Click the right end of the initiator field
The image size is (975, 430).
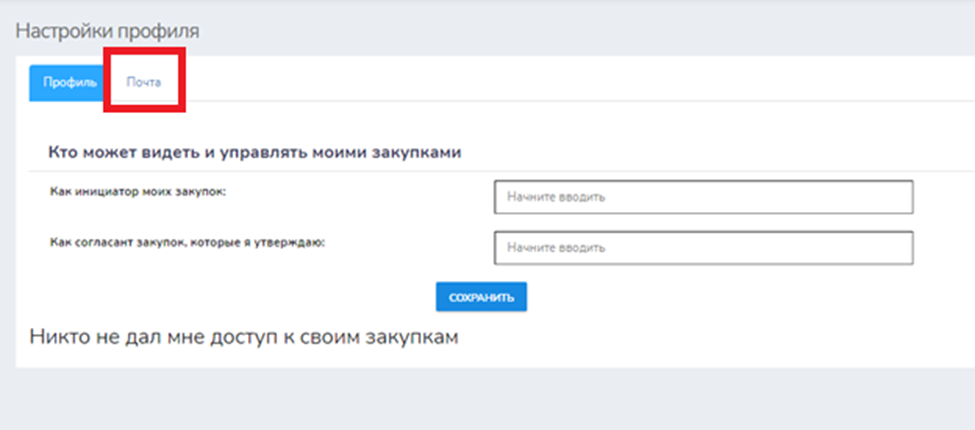click(x=895, y=197)
